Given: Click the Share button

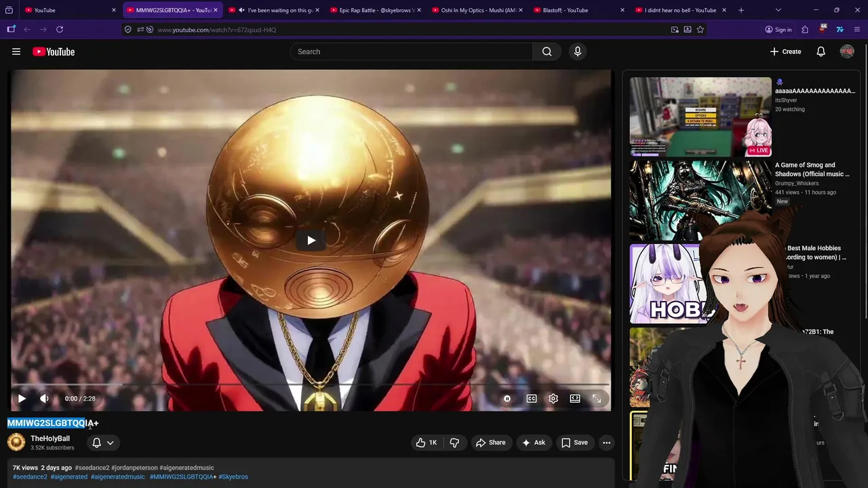Looking at the screenshot, I should [x=490, y=443].
